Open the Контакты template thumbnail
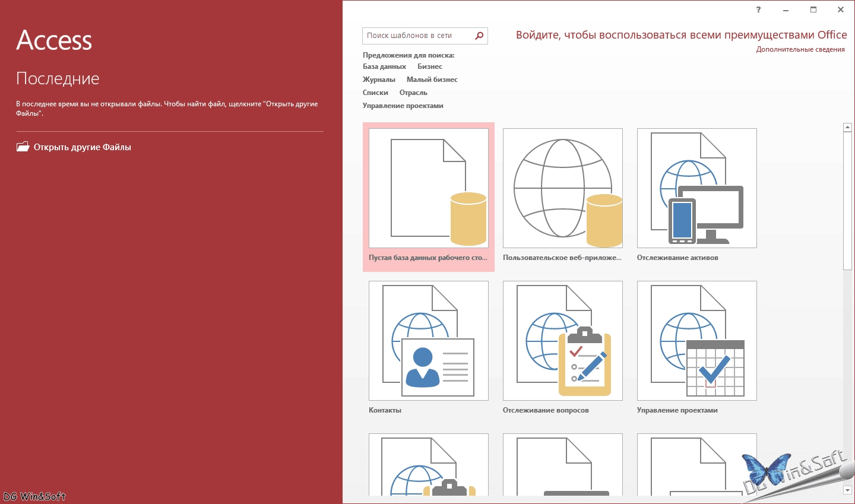The image size is (855, 504). (x=429, y=341)
